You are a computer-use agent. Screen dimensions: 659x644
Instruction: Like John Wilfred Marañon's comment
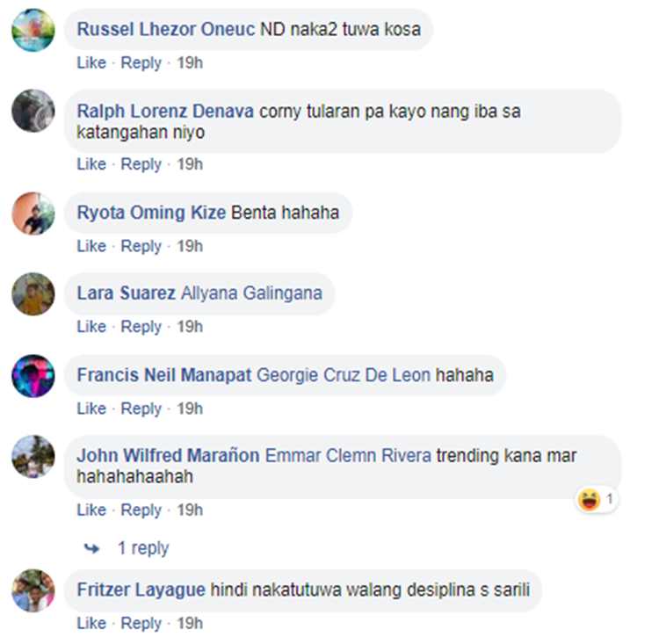tap(91, 510)
